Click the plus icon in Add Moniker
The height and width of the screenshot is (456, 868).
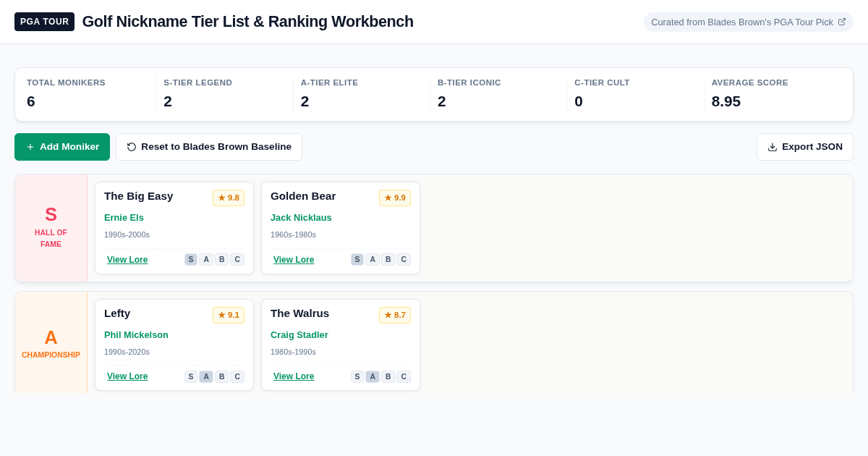tap(30, 147)
